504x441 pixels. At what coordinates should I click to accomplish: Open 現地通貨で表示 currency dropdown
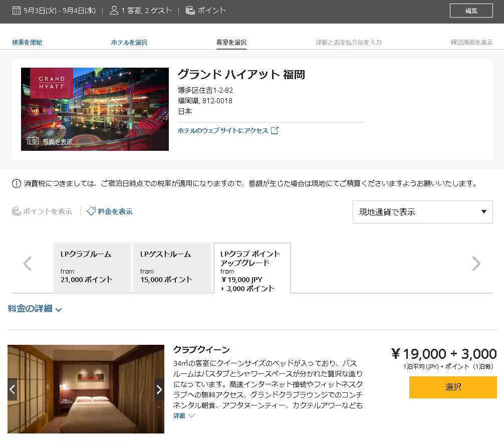pos(423,212)
